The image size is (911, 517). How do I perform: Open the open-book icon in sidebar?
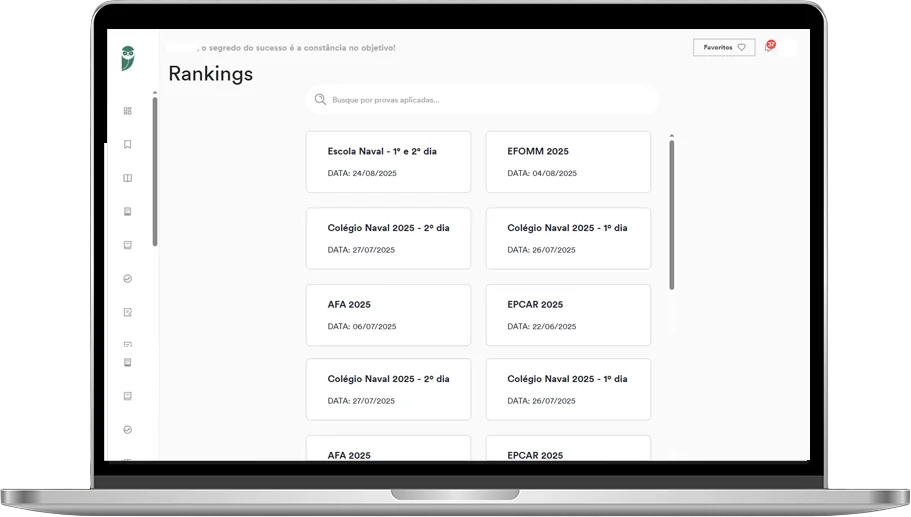(x=127, y=179)
